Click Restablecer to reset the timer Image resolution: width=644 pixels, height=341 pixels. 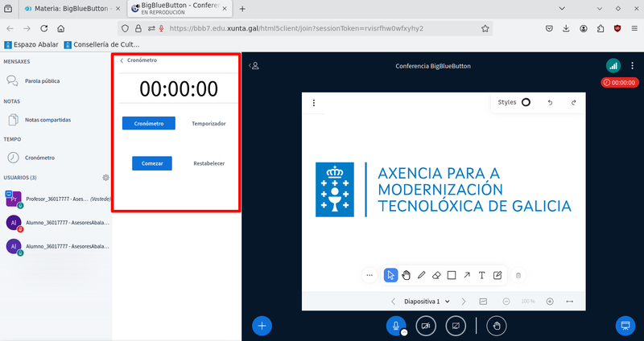point(208,163)
